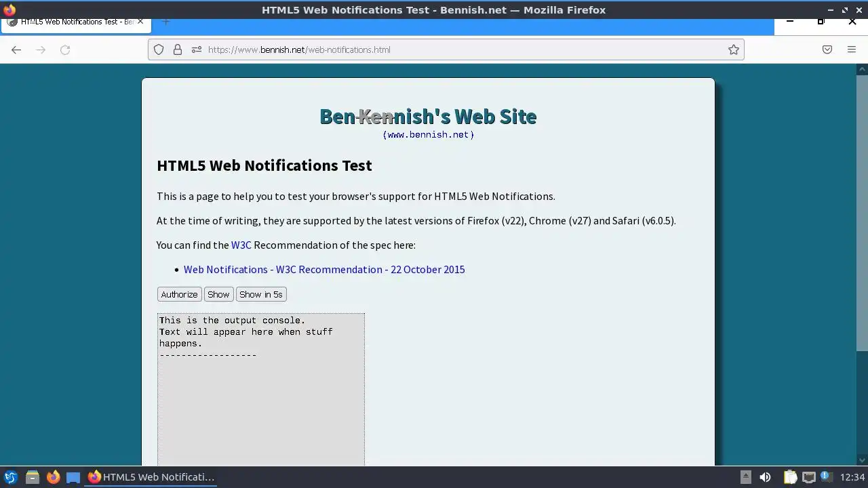Click the removable media tray icon
This screenshot has width=868, height=488.
(x=745, y=477)
